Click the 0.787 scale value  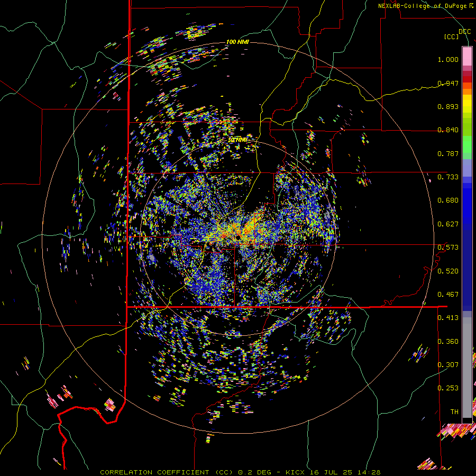448,153
